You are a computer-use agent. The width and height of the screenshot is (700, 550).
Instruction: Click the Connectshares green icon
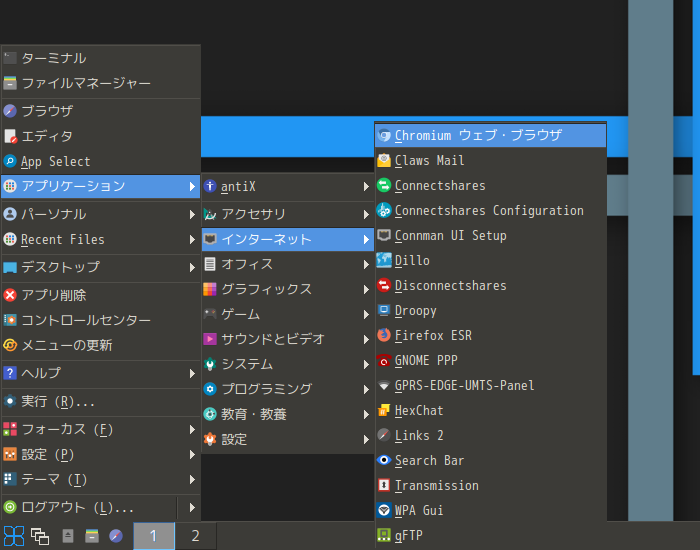point(384,185)
